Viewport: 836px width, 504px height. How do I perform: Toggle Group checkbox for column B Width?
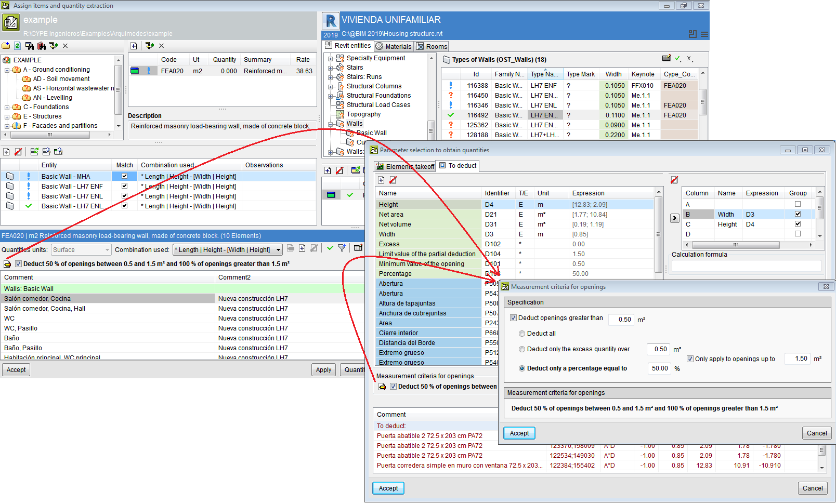pyautogui.click(x=798, y=214)
